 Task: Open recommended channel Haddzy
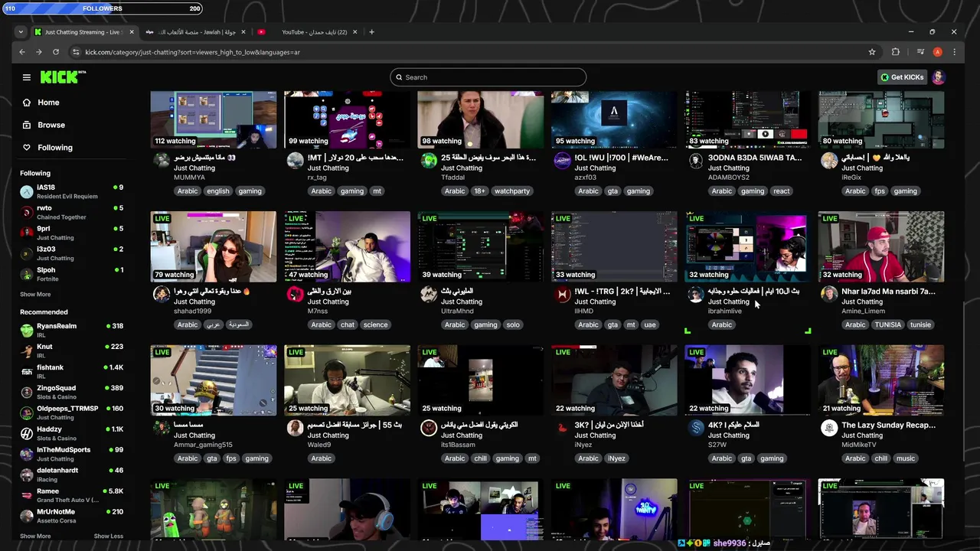pos(71,433)
